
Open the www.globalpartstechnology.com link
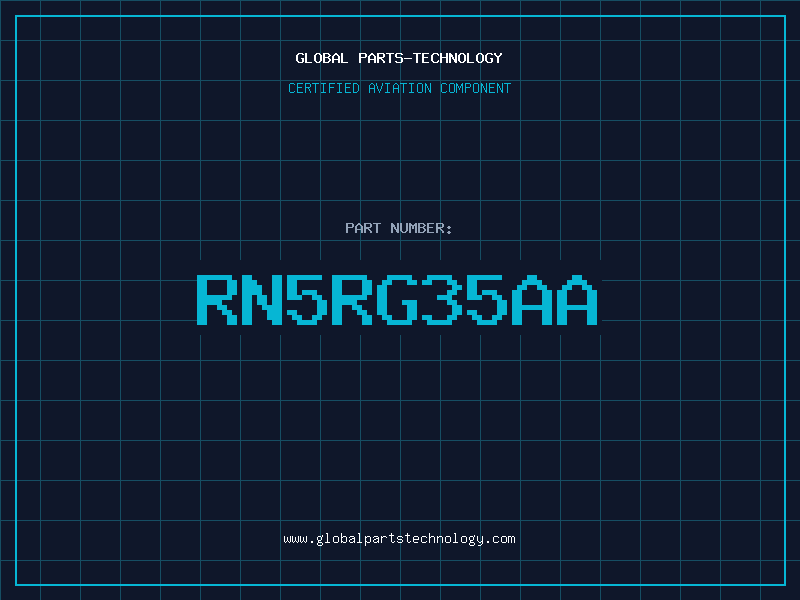(x=399, y=539)
